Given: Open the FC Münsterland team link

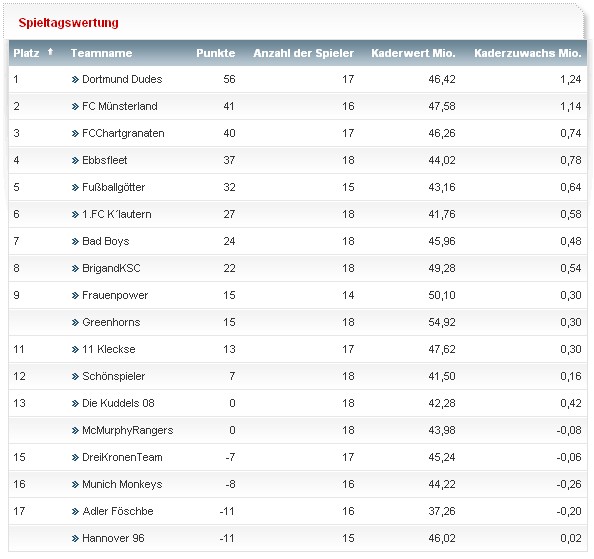Looking at the screenshot, I should [120, 106].
